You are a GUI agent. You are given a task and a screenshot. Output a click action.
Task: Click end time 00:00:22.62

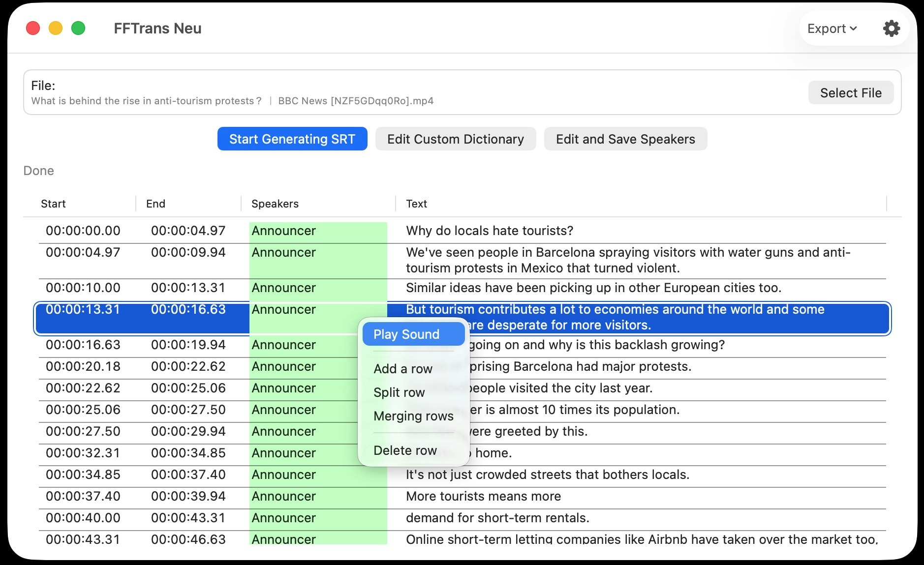pyautogui.click(x=188, y=366)
